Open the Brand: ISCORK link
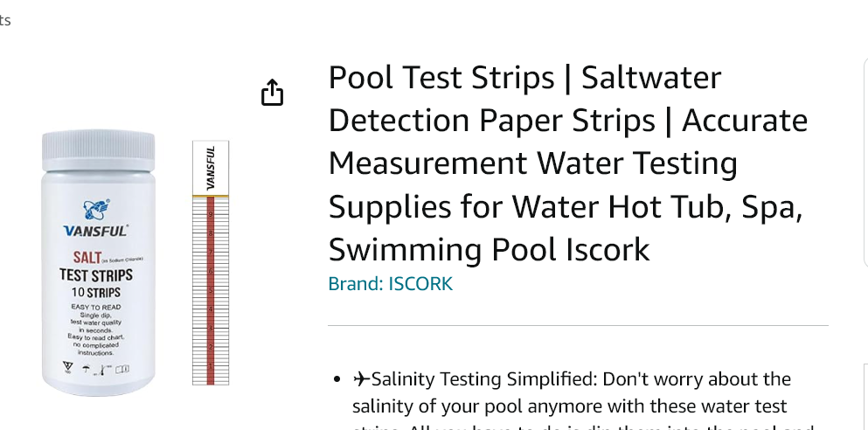 (390, 284)
